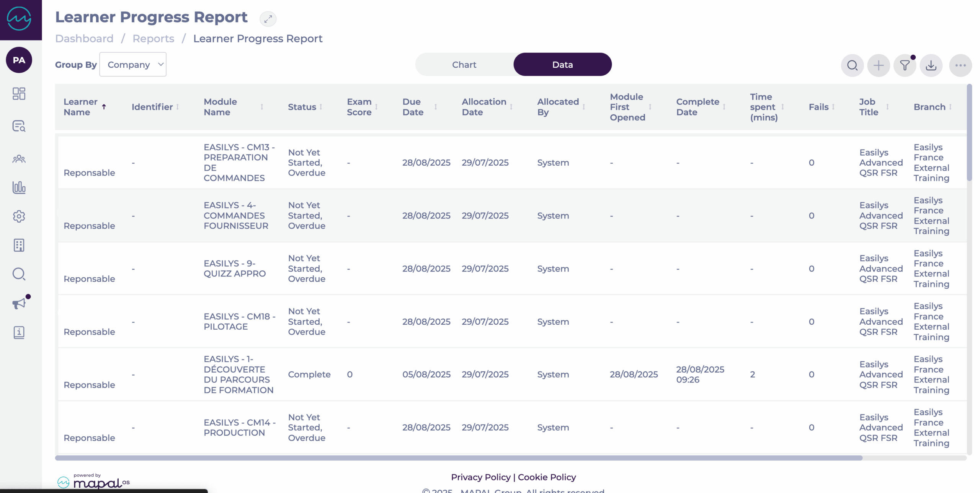Open the Privacy Policy link
Viewport: 980px width, 493px height.
(x=480, y=477)
